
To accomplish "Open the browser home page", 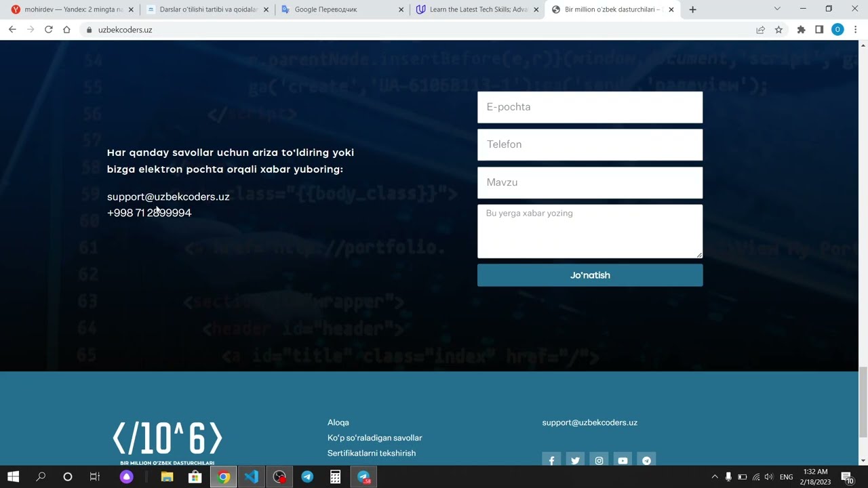I will (66, 30).
